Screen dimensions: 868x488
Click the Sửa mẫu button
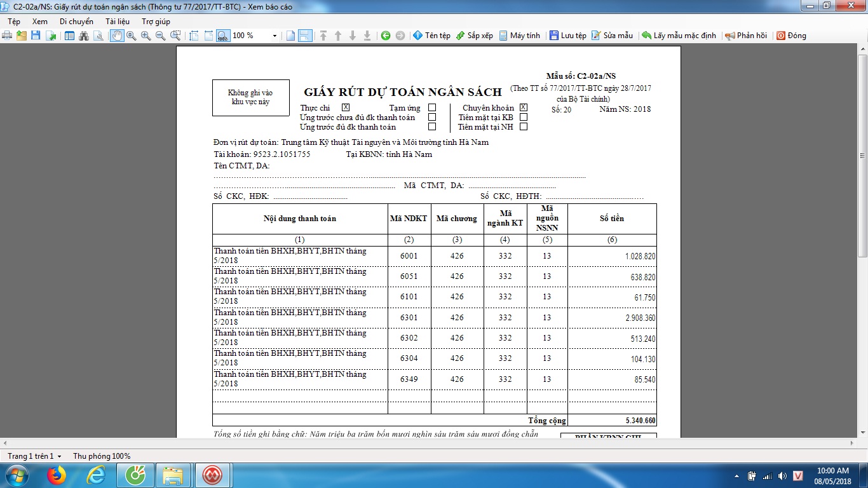click(612, 36)
